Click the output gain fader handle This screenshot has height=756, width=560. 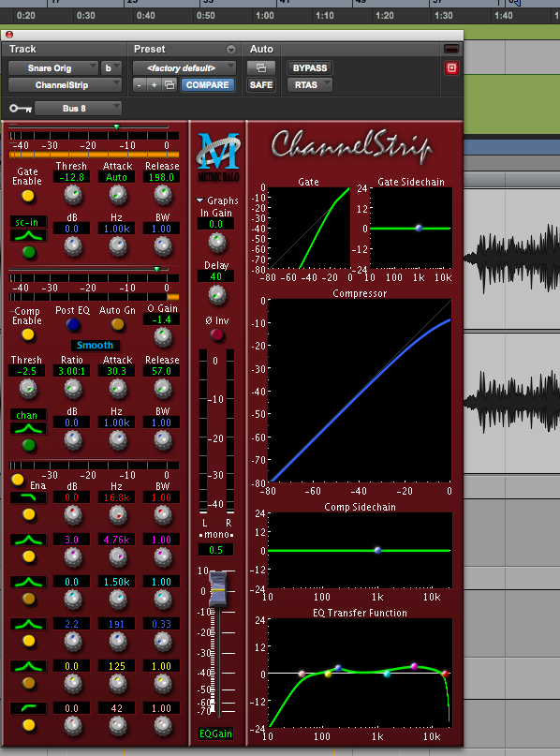(218, 589)
